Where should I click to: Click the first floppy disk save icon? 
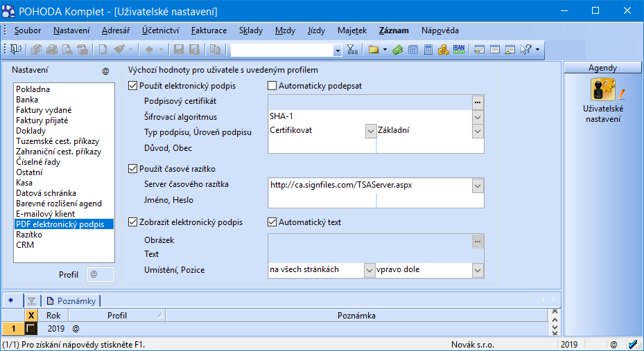(179, 50)
